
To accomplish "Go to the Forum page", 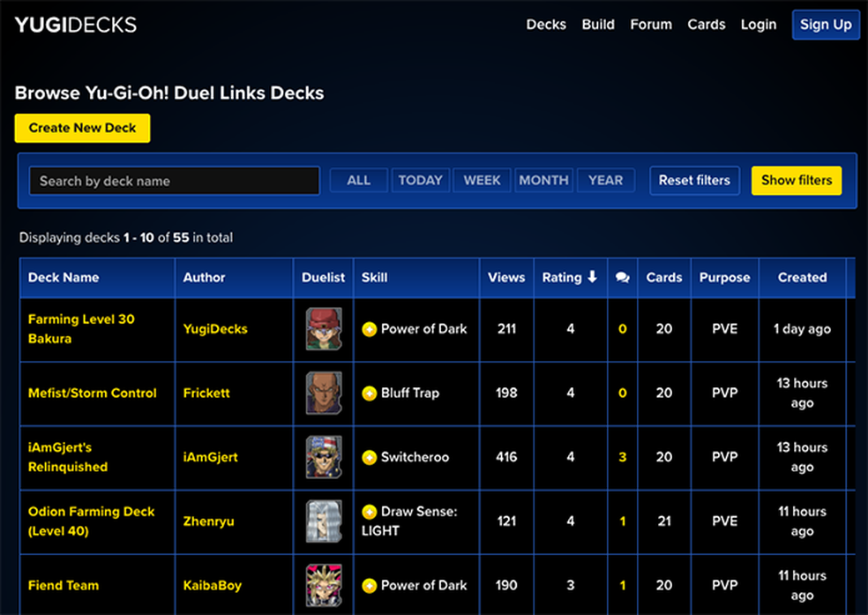I will pos(651,25).
